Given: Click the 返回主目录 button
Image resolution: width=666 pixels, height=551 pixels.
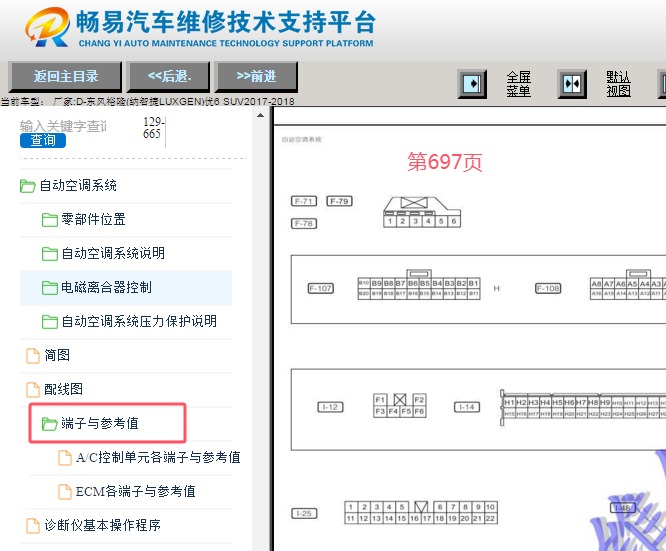Looking at the screenshot, I should 65,76.
